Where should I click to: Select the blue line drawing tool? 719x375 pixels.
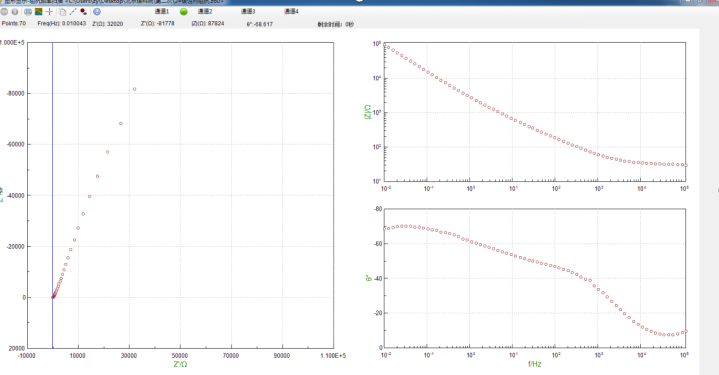(72, 11)
